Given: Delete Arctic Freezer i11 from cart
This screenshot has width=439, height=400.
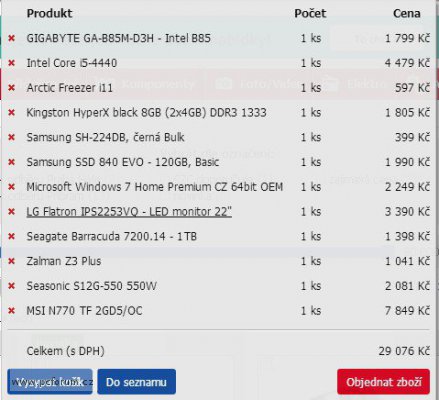Looking at the screenshot, I should coord(12,88).
